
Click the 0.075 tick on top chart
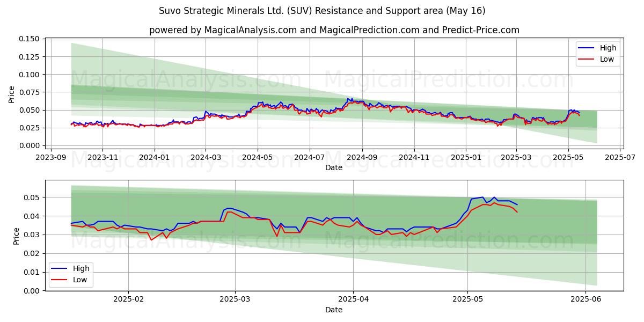30,92
